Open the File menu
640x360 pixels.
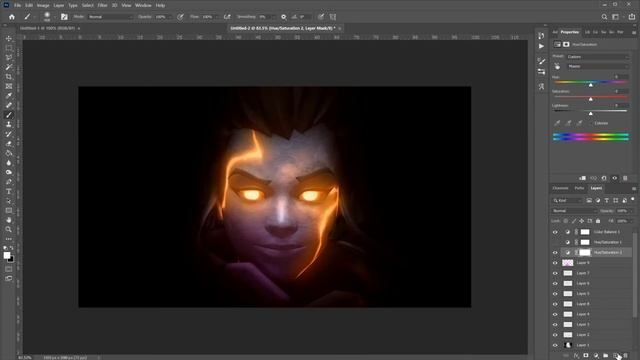coord(18,5)
